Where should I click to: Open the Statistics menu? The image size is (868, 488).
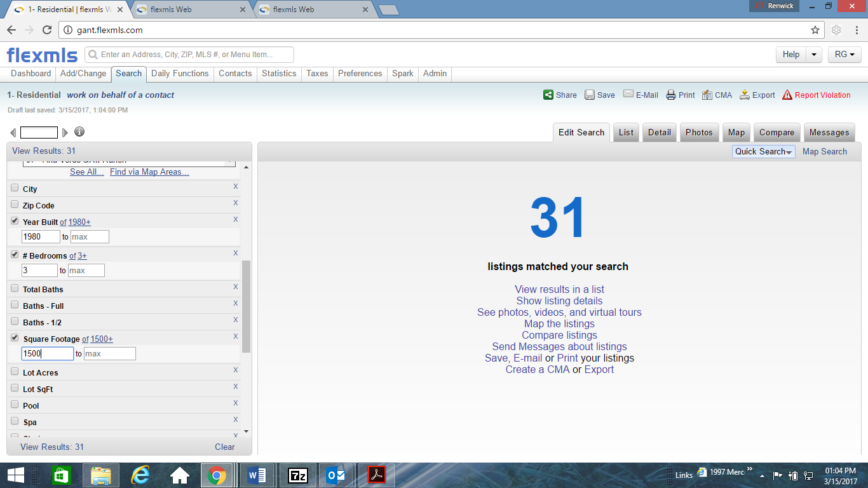tap(279, 74)
